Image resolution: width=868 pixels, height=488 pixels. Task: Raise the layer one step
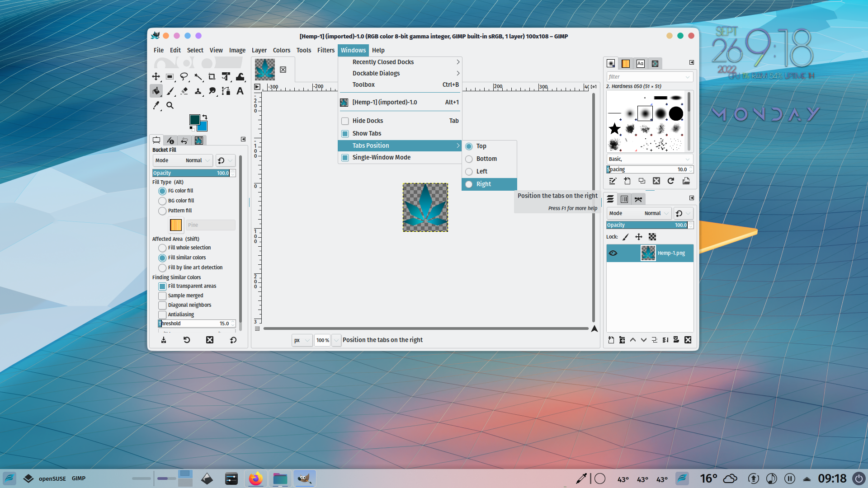[x=633, y=340]
